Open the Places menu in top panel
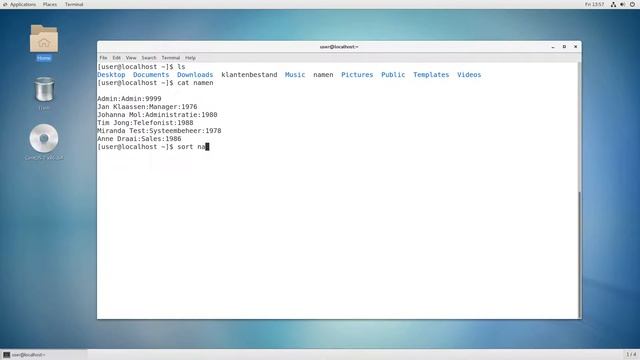 [50, 4]
